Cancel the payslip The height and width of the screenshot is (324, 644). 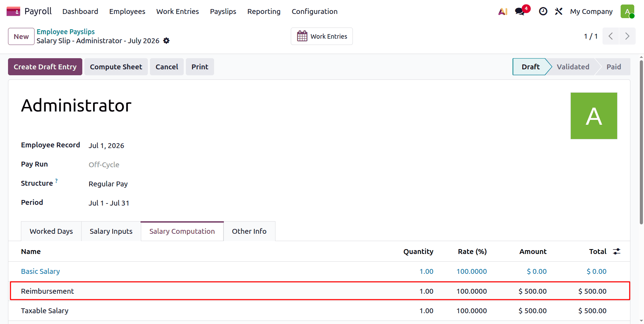coord(167,67)
